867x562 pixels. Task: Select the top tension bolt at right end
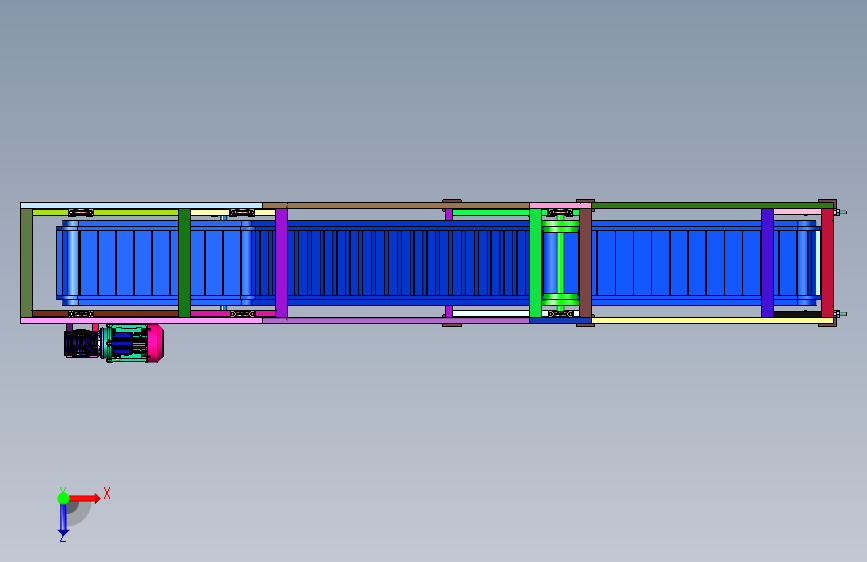coord(840,212)
